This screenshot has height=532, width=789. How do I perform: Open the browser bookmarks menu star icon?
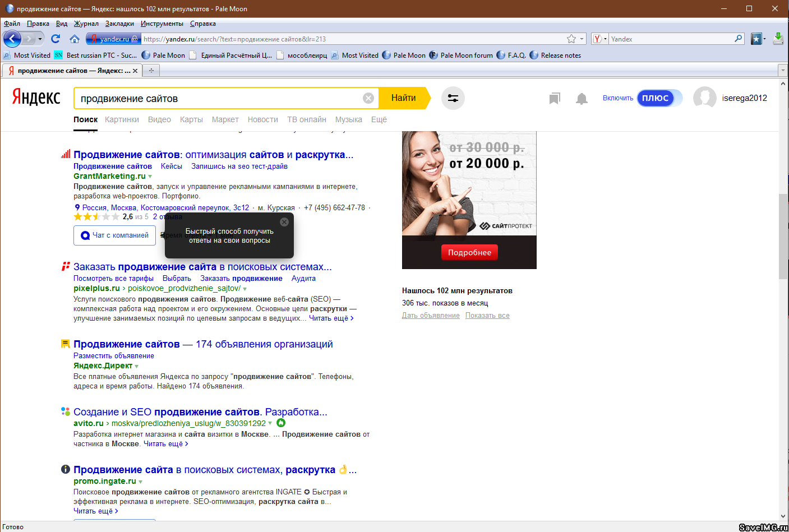tap(756, 39)
